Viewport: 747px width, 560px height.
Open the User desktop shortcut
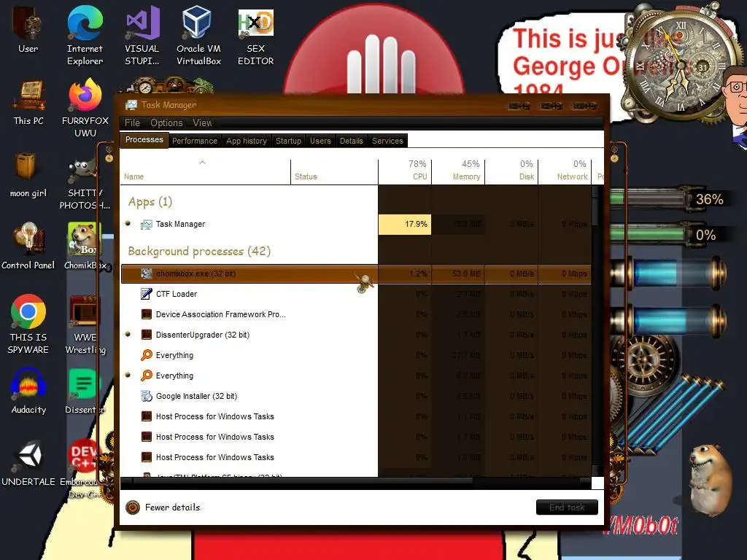28,29
